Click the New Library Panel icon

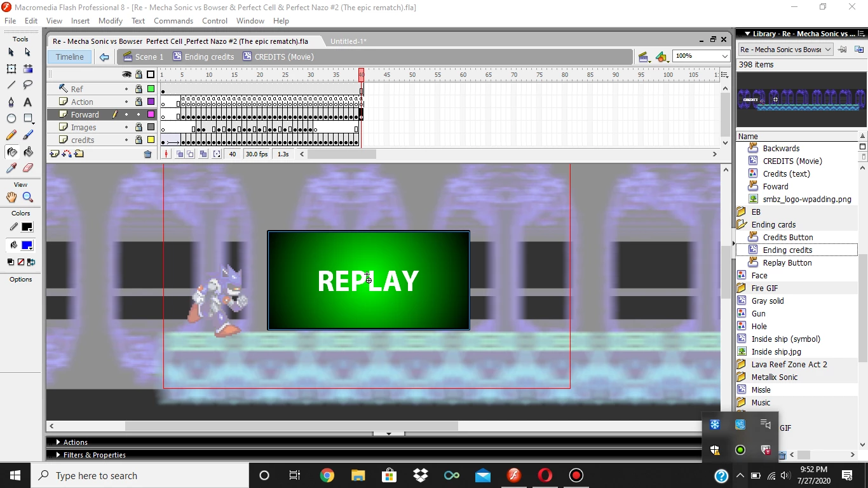859,50
